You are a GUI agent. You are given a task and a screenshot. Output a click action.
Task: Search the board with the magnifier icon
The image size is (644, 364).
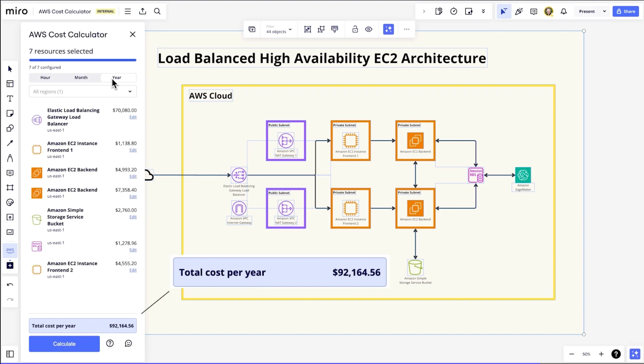tap(157, 11)
